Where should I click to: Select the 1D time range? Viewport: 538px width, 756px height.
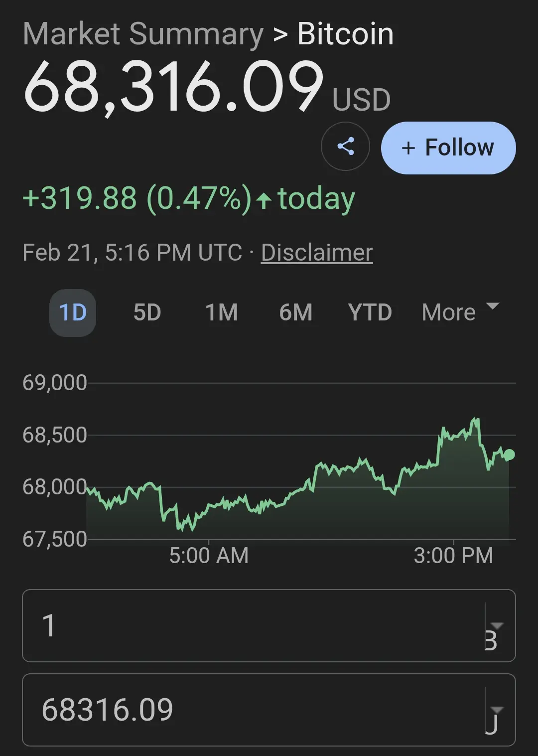pos(73,313)
